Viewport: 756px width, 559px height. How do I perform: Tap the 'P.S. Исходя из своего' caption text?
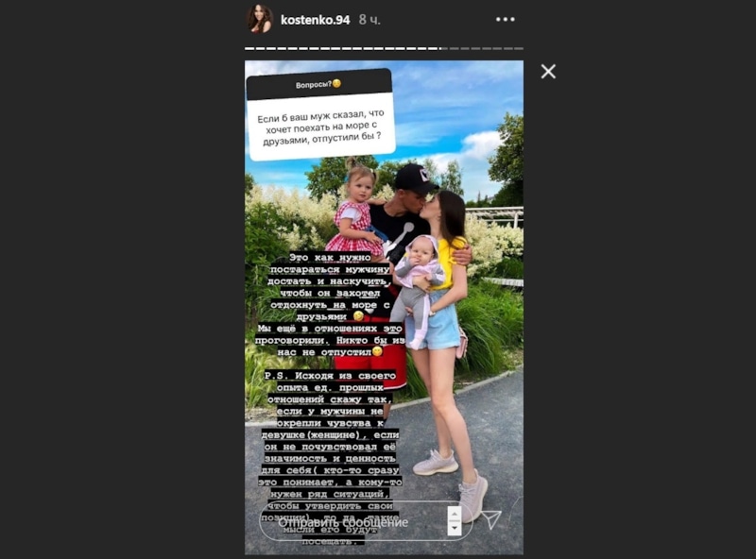(x=330, y=376)
